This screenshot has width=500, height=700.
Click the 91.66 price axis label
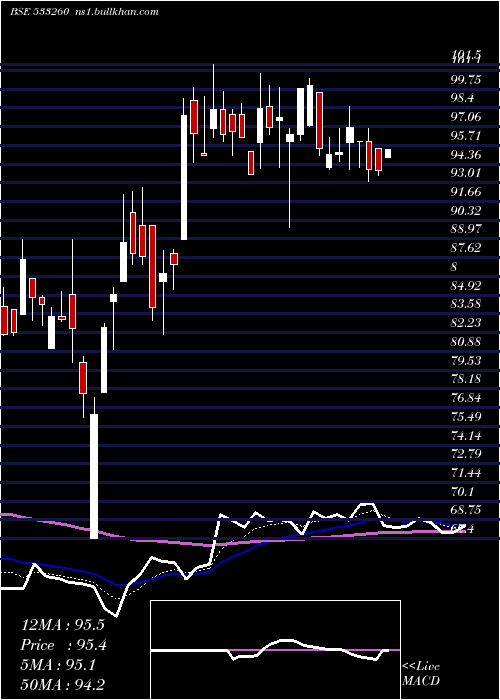click(x=466, y=192)
